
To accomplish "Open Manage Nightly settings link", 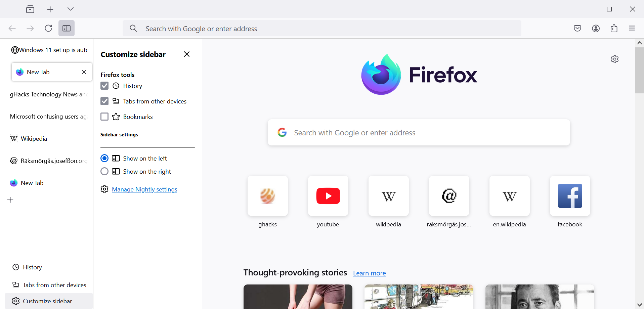I will click(144, 189).
